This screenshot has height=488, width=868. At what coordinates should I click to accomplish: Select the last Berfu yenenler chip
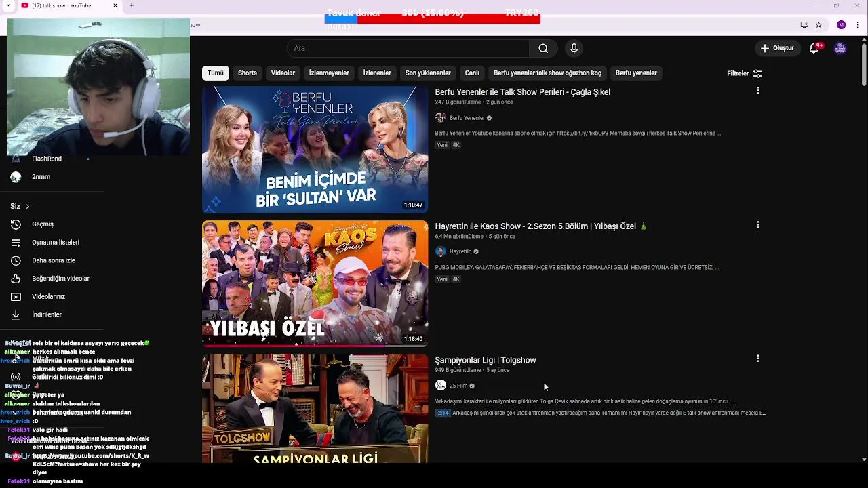pos(636,73)
